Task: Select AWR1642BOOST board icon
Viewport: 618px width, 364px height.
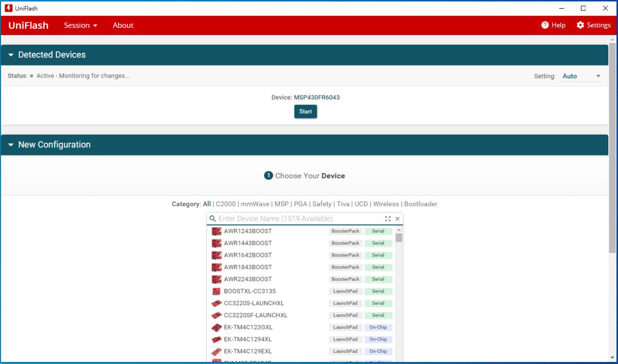Action: coord(216,255)
